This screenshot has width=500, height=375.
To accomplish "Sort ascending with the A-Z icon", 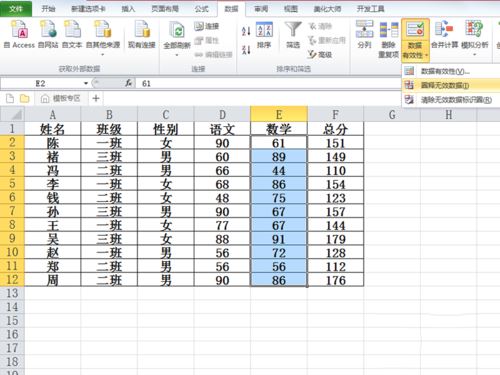I will pyautogui.click(x=246, y=31).
